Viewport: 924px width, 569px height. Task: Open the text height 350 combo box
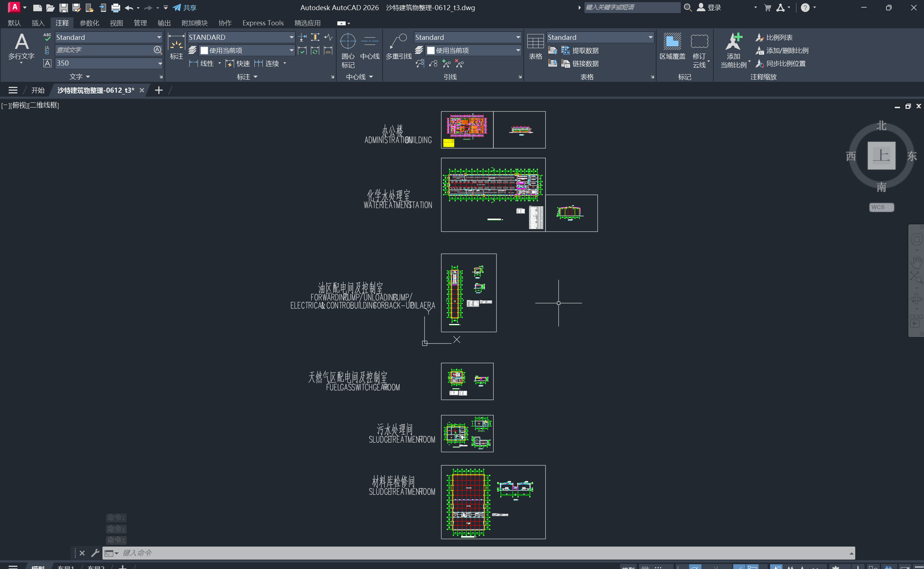point(160,63)
